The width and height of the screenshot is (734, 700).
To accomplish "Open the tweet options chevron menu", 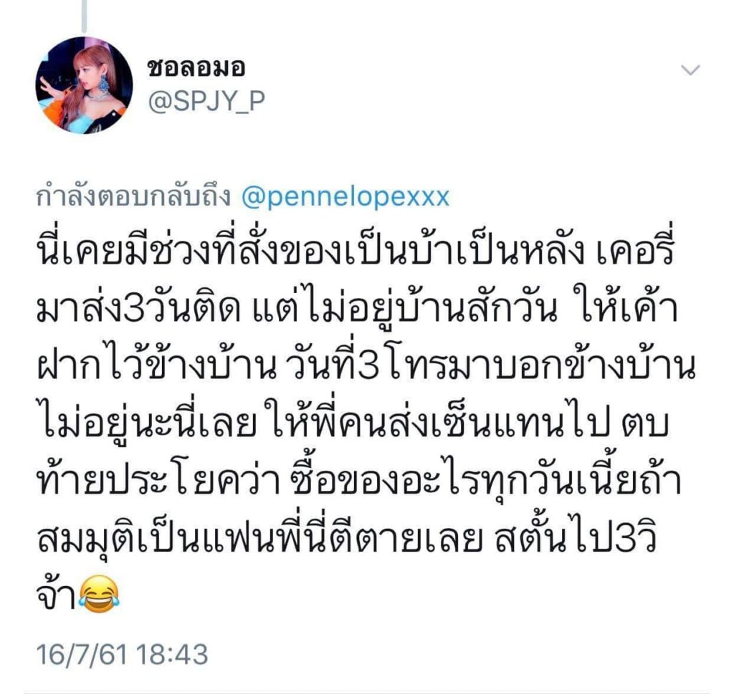I will (690, 70).
